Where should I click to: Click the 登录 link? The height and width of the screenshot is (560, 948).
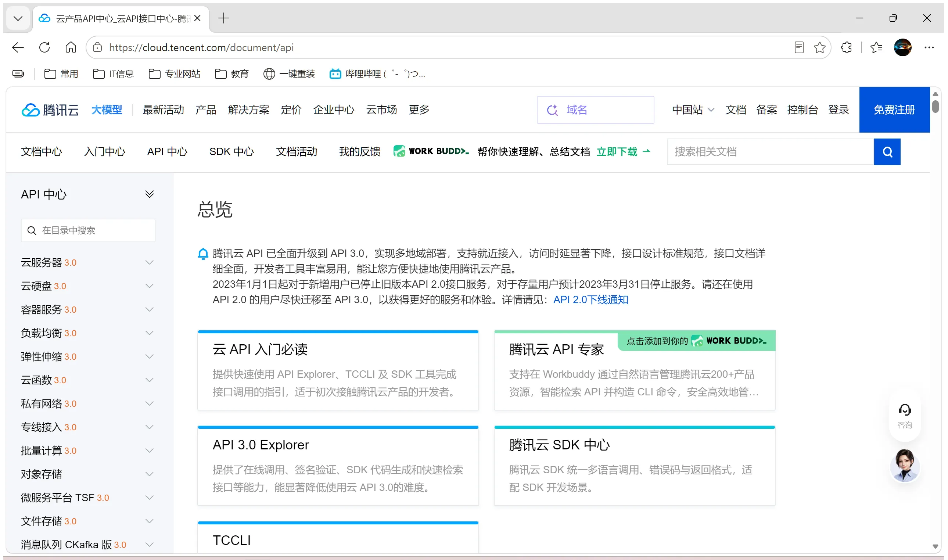point(838,110)
